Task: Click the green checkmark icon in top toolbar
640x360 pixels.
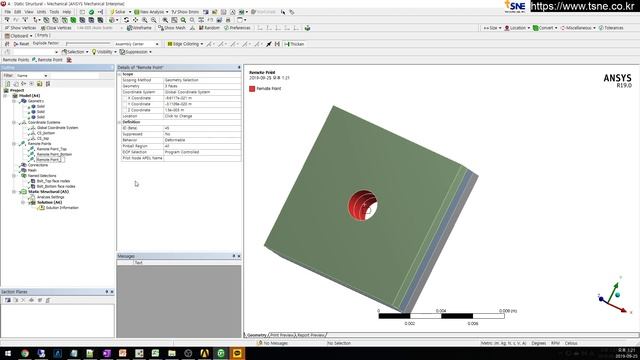Action: pos(91,12)
